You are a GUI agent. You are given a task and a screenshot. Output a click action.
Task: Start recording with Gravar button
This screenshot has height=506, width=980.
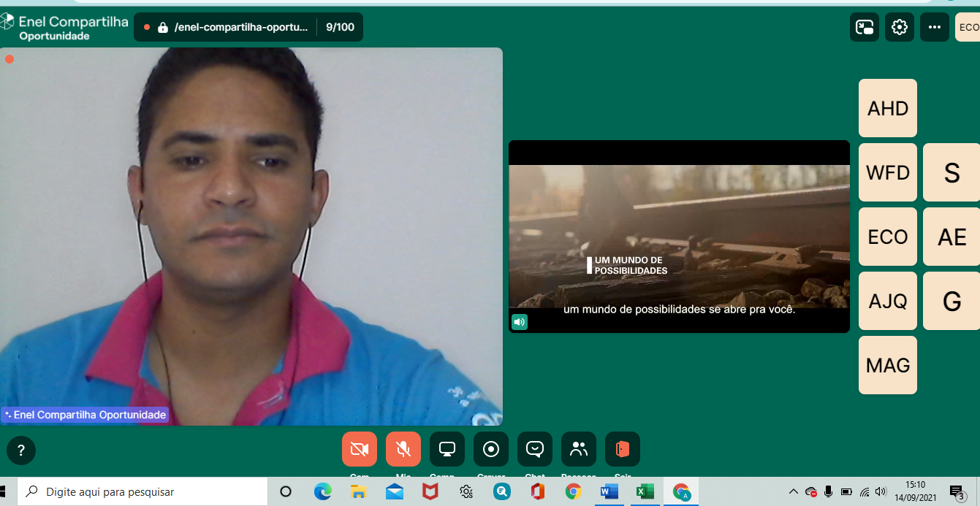pyautogui.click(x=490, y=449)
